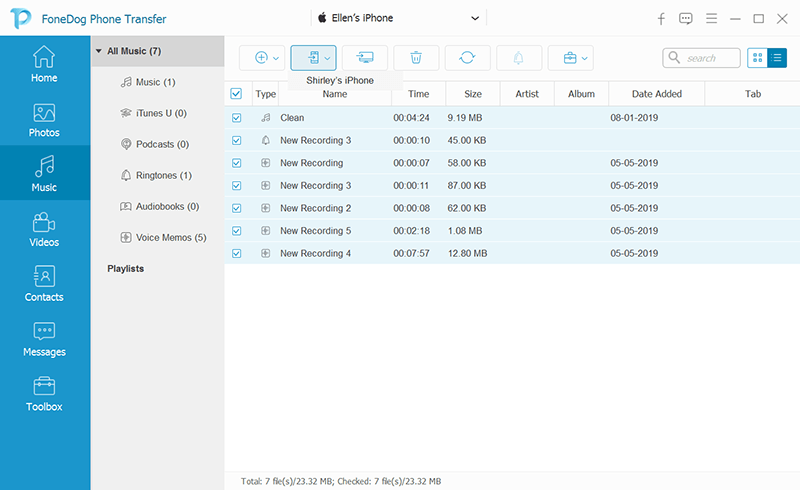800x490 pixels.
Task: Collapse the All Music tree section
Action: tap(99, 51)
